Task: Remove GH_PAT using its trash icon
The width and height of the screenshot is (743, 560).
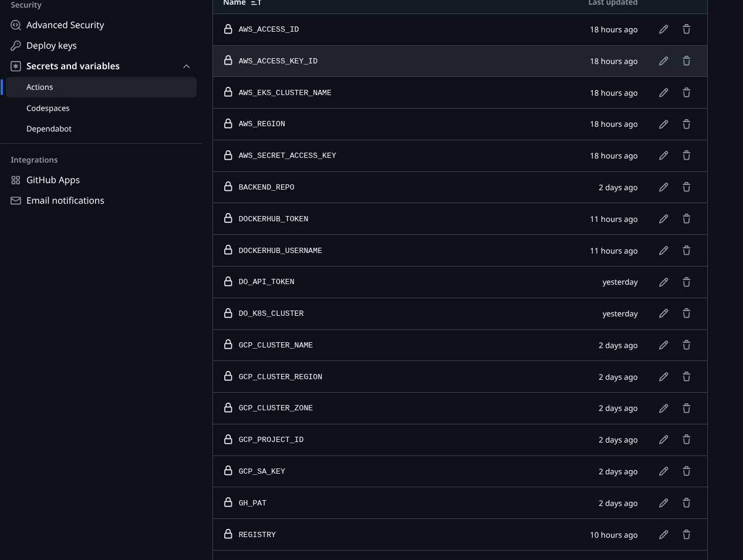Action: coord(686,502)
